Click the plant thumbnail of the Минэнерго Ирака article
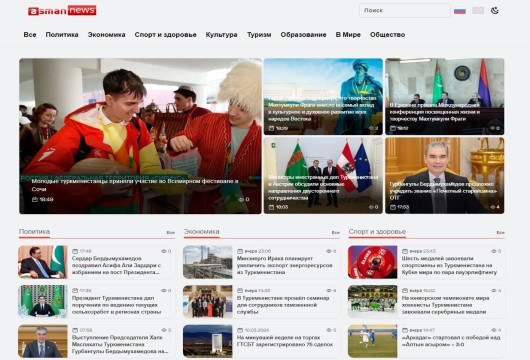 click(208, 262)
